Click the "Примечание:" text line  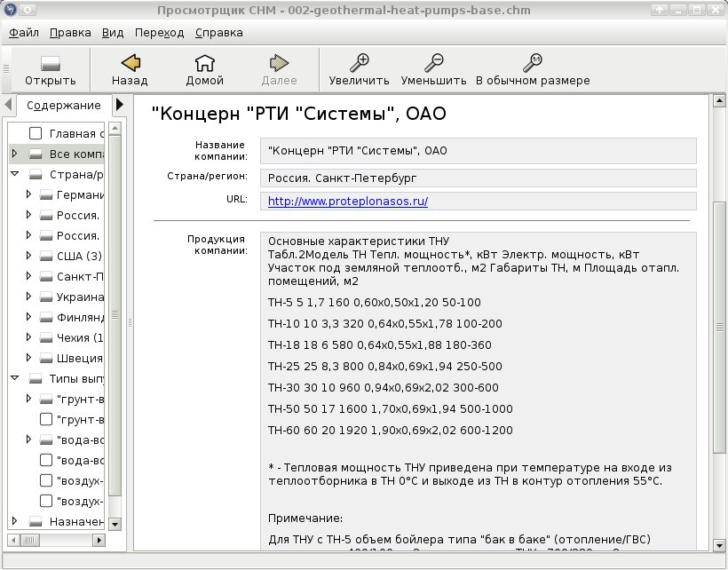[x=305, y=519]
